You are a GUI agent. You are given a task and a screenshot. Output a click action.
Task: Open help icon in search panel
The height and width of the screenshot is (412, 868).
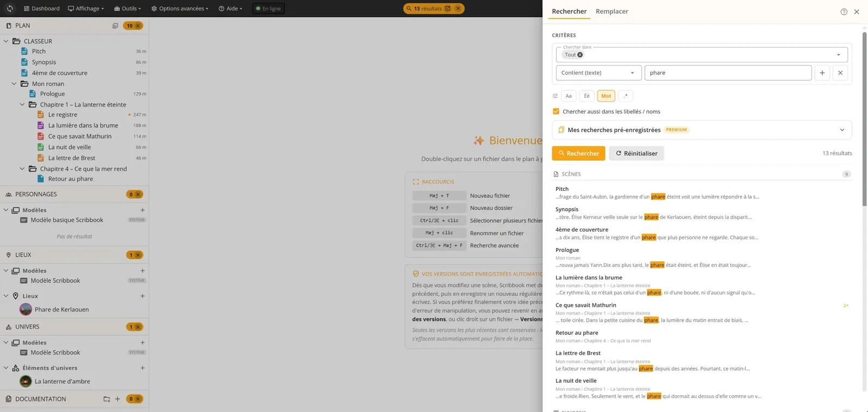pyautogui.click(x=844, y=11)
